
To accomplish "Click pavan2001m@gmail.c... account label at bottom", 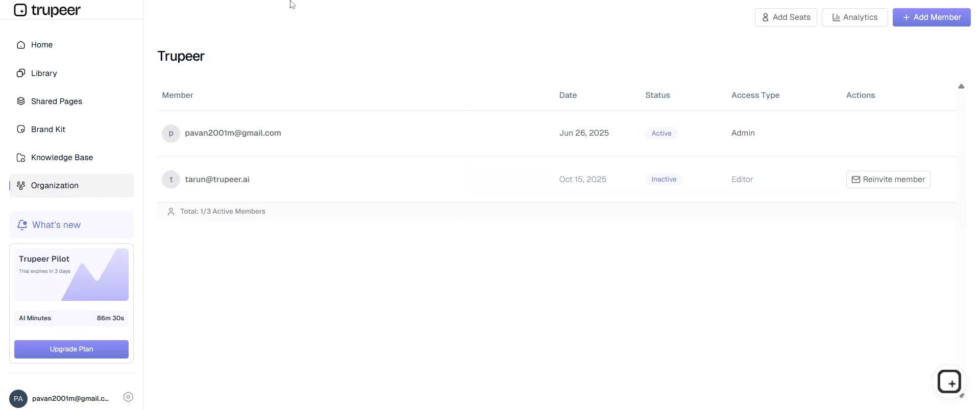I will (x=70, y=399).
